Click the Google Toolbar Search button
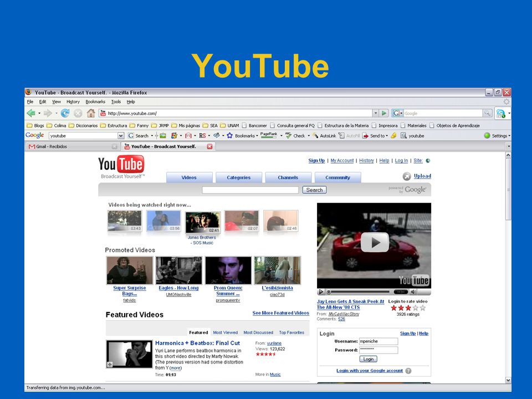Viewport: 532px width, 399px height. (139, 136)
